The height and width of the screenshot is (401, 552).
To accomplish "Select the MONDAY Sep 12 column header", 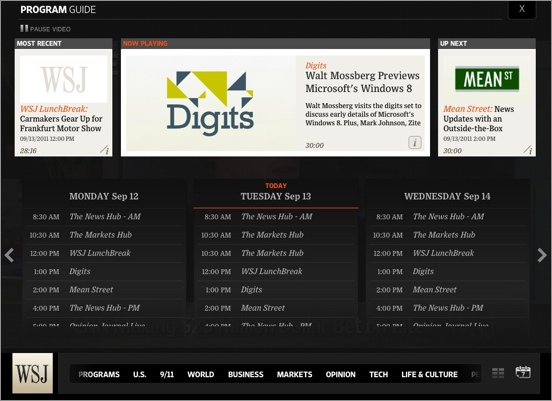I will pyautogui.click(x=104, y=196).
